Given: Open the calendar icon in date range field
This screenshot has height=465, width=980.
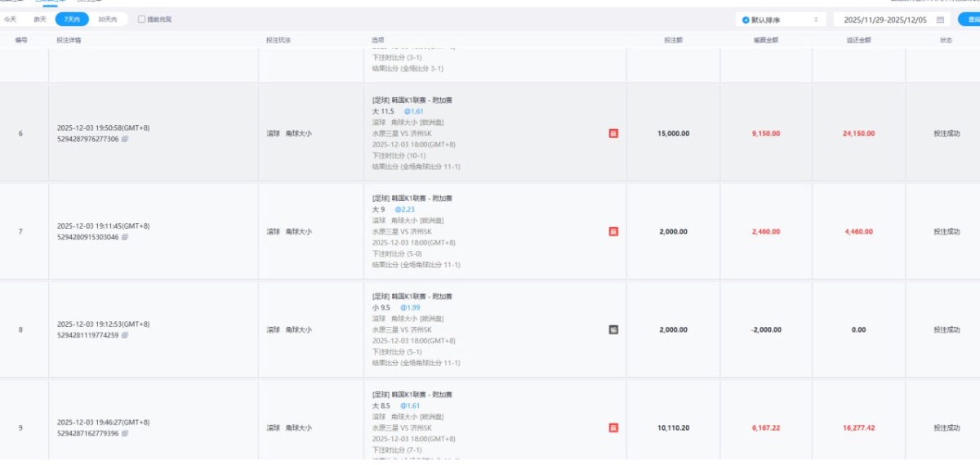Looking at the screenshot, I should 940,20.
